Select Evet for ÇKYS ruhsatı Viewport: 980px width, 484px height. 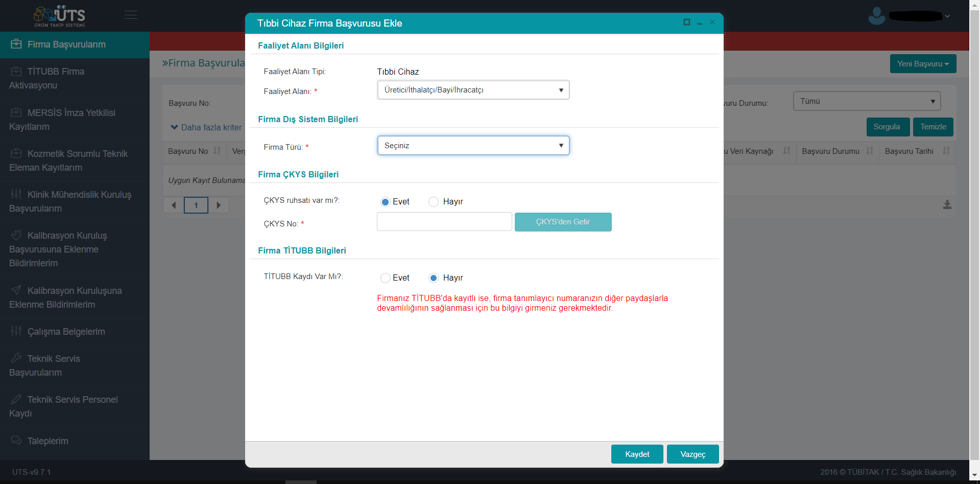[386, 202]
